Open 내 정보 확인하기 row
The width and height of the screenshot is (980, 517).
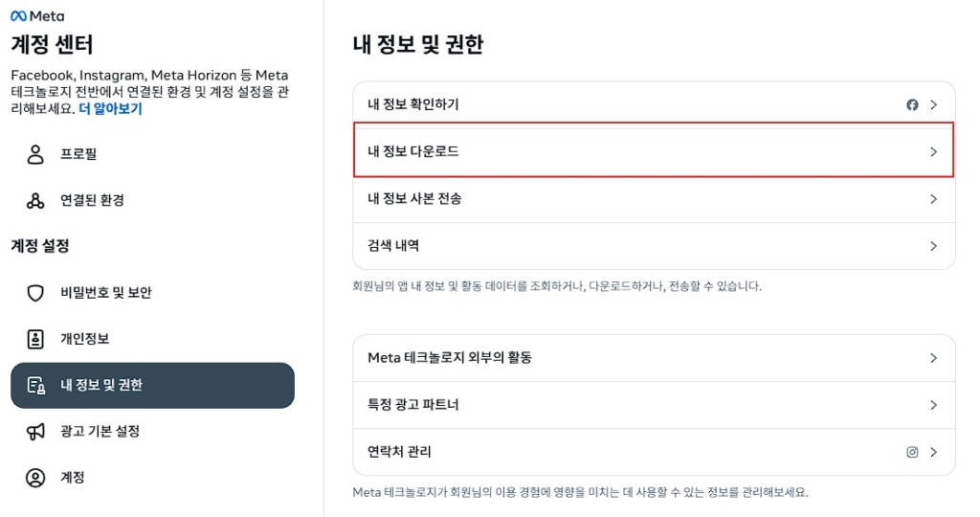click(654, 105)
